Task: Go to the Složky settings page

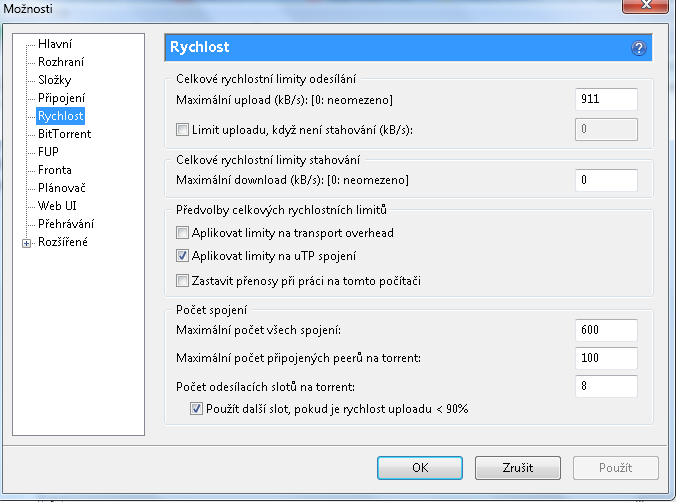Action: coord(55,80)
